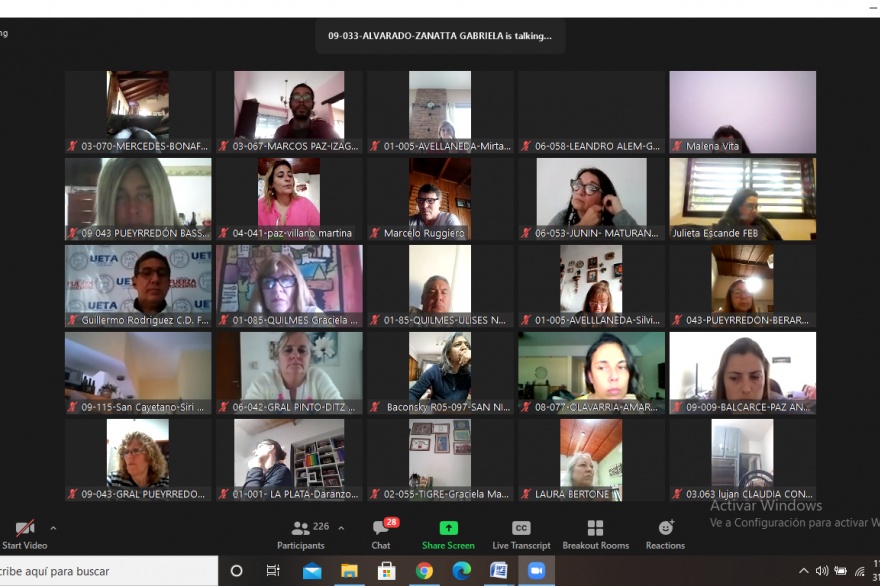
Task: Select video tile 09-009-BALCARCE-PAZ AN
Action: [x=742, y=373]
